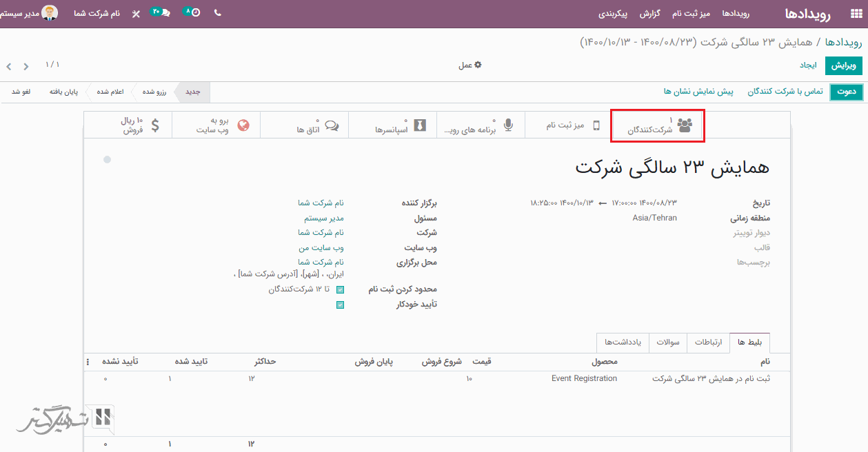
Task: Set status to رزرو شده stage
Action: coord(154,92)
